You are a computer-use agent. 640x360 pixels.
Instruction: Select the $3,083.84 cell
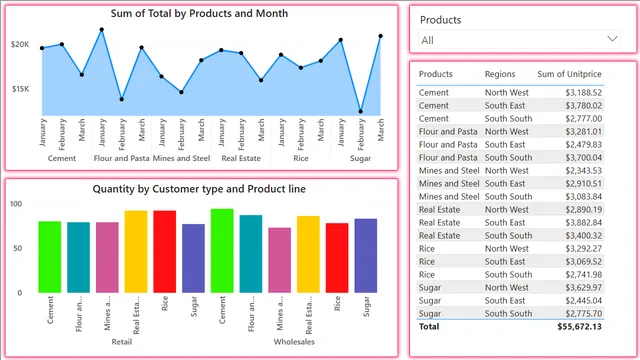pos(583,197)
